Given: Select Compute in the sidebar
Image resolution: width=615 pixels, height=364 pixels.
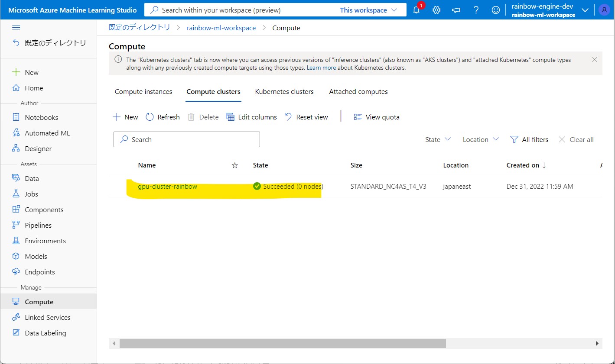Looking at the screenshot, I should click(x=49, y=302).
